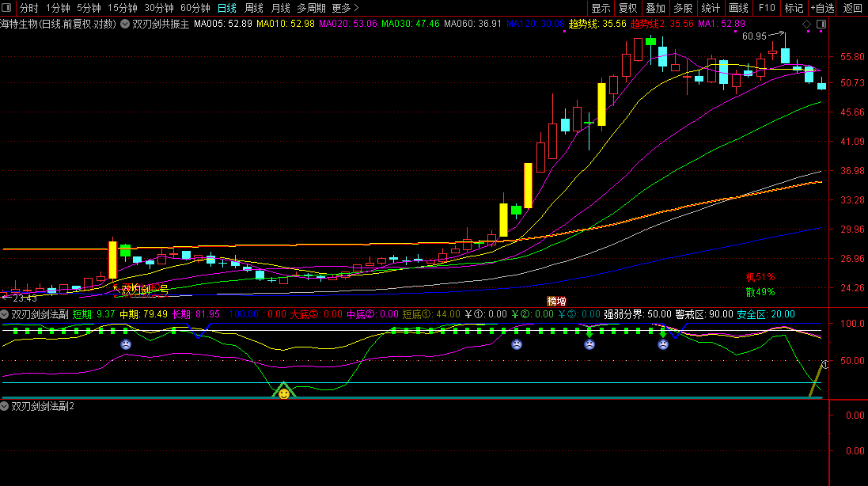Switch to the 分时 intraday view
The height and width of the screenshot is (486, 868).
(x=28, y=8)
